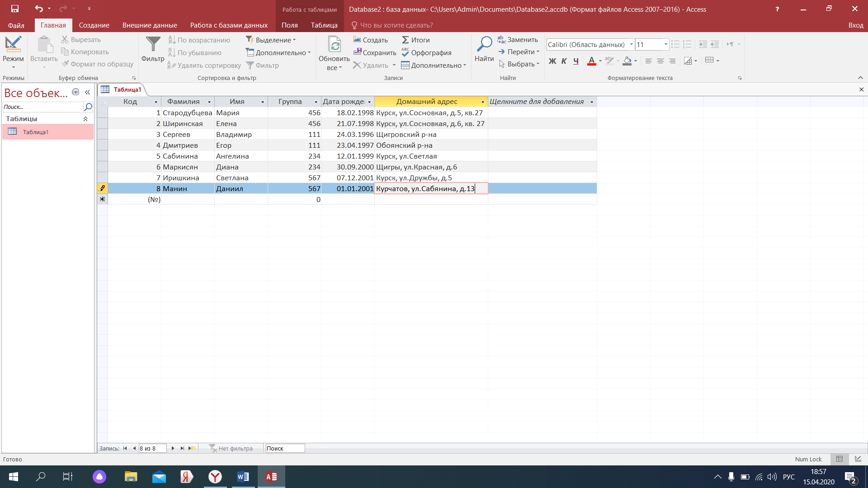Click Итоги totals button
The height and width of the screenshot is (488, 868).
415,40
